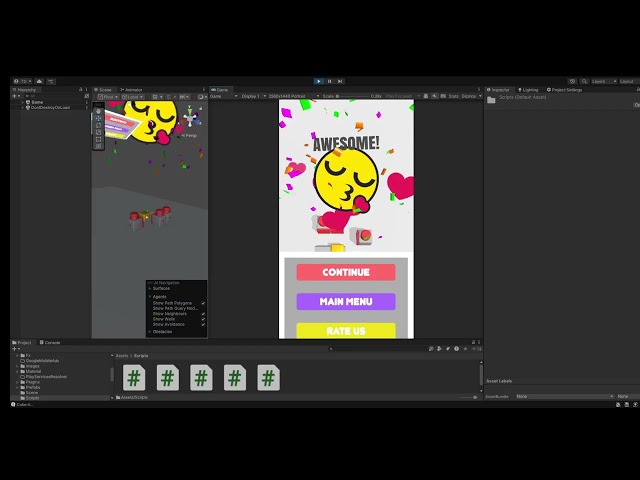Click the cloud services icon in the top toolbar
640x480 pixels.
[x=39, y=81]
